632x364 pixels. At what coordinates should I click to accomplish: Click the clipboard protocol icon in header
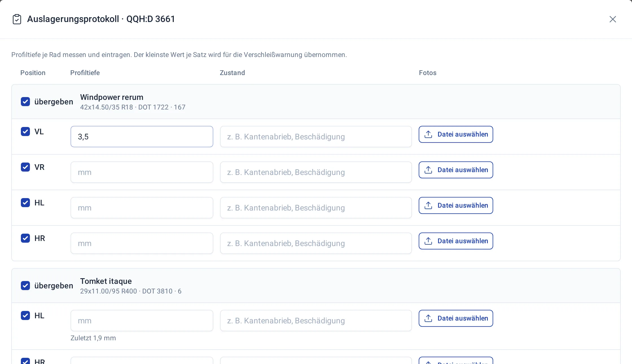point(17,19)
